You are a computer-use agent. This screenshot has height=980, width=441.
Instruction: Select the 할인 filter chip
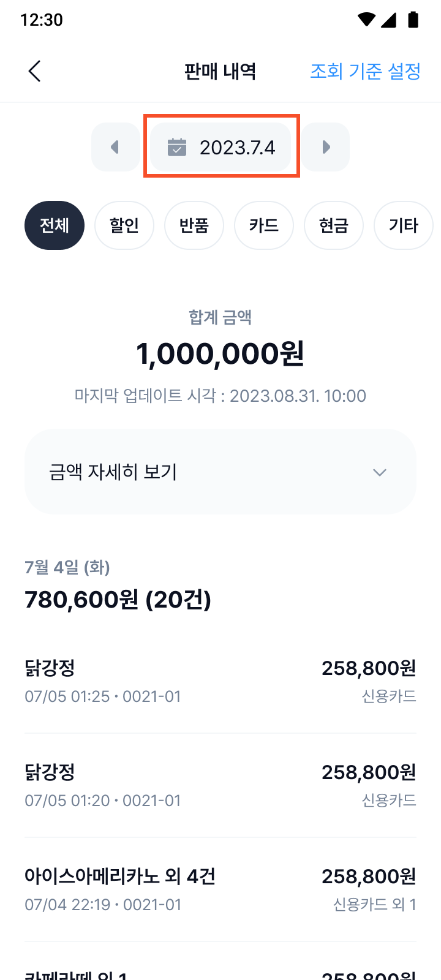coord(124,225)
